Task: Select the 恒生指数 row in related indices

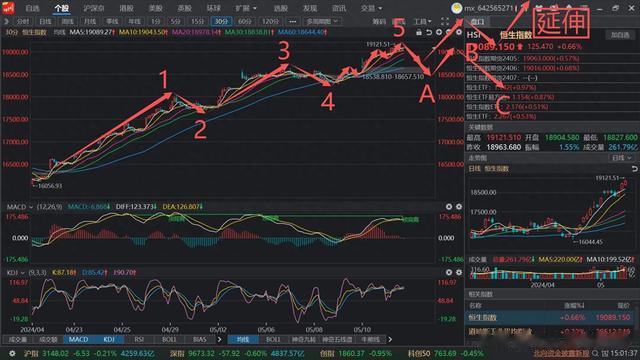Action: click(551, 317)
